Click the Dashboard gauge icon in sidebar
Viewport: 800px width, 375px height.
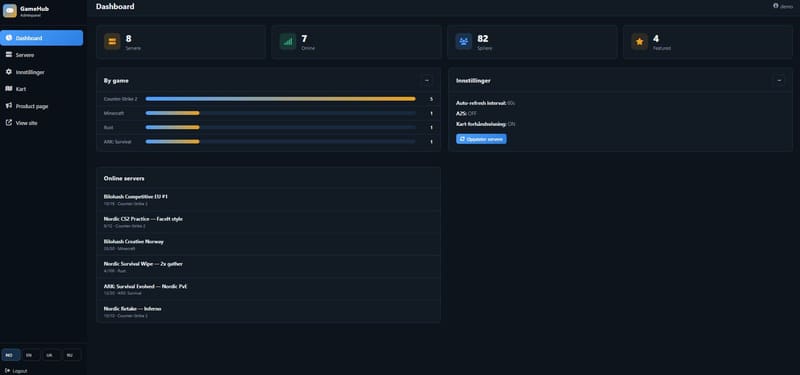click(x=9, y=38)
